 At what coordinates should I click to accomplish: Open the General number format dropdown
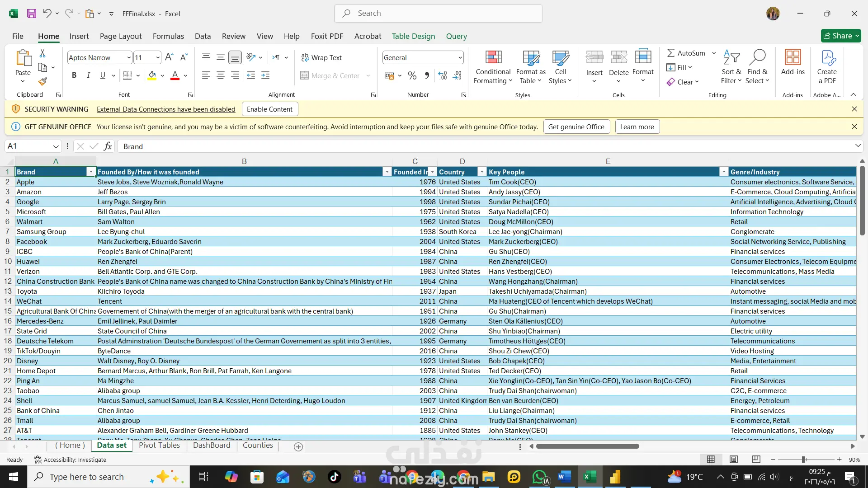[x=460, y=57]
